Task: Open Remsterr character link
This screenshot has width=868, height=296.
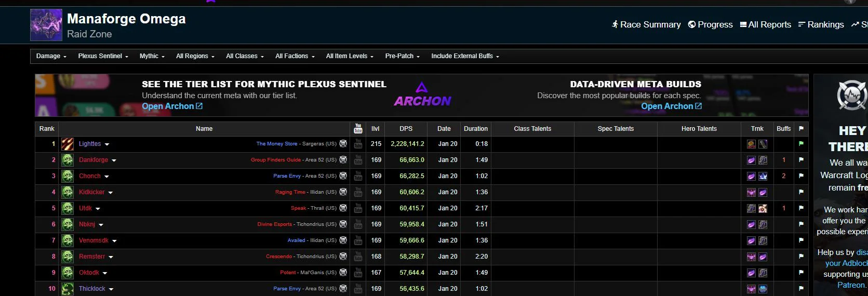Action: click(x=92, y=257)
